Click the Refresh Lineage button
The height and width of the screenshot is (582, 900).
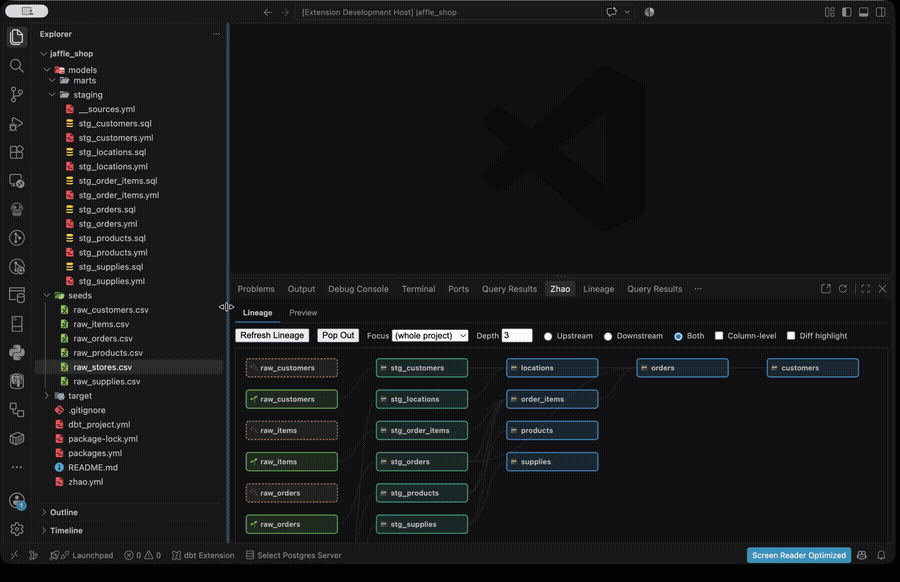click(272, 335)
